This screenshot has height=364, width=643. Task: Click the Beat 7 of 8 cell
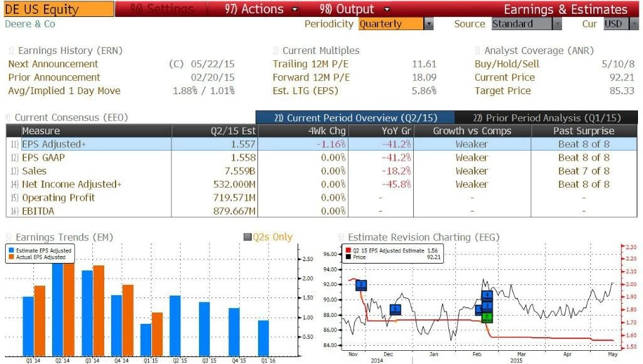coord(583,171)
